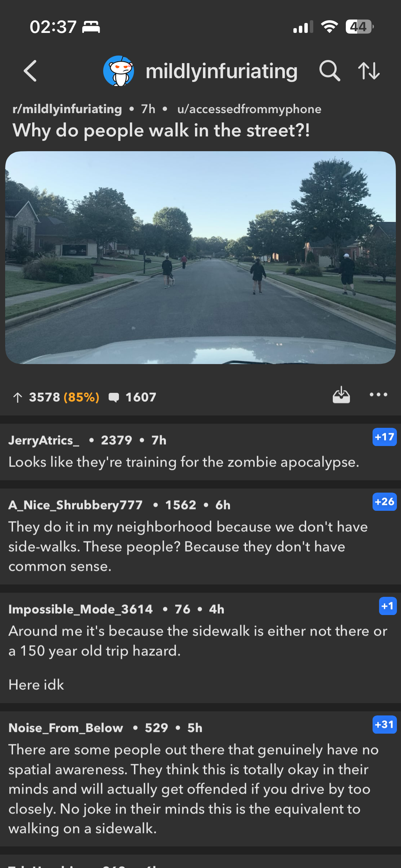The width and height of the screenshot is (401, 868).
Task: Open the mildlyinfuriating subreddit avatar
Action: [x=119, y=71]
